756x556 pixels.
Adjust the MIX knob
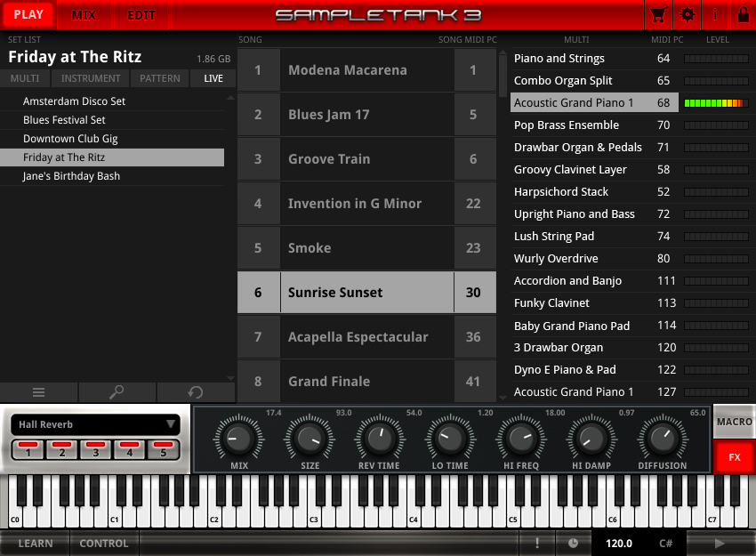coord(238,439)
